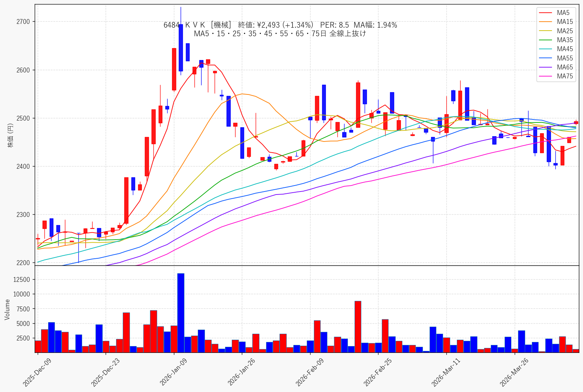Screen dimensions: 583x392
Task: Click the 2300 price axis tick
Action: point(23,215)
